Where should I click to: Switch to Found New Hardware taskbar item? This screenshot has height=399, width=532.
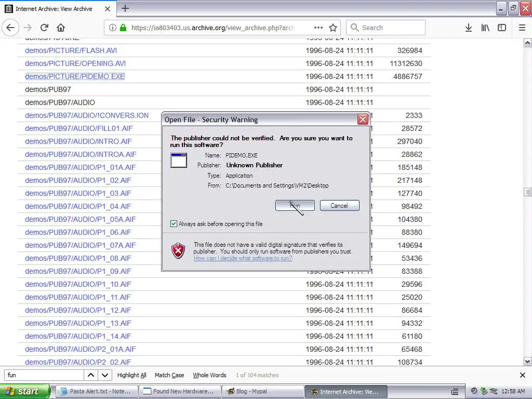click(x=179, y=391)
